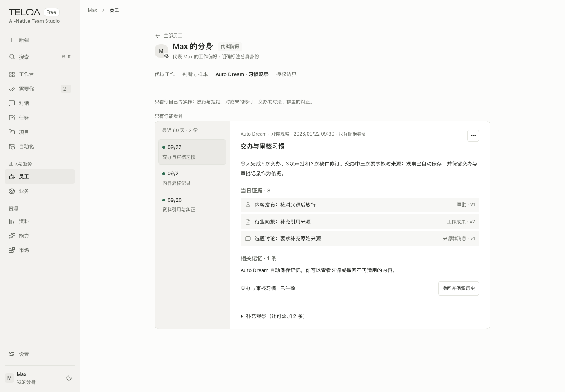Click 最近 60 天 · 3 份 list header
565x392 pixels.
coord(180,131)
